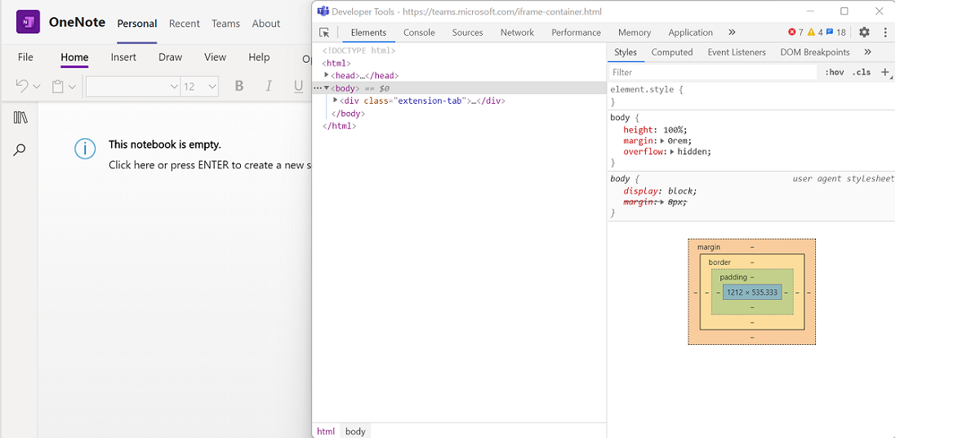Toggle the .cls class editor
The height and width of the screenshot is (438, 980).
click(861, 72)
